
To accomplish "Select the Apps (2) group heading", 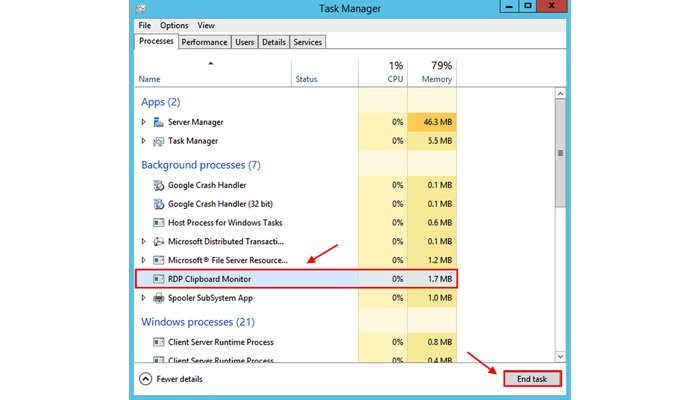I will point(161,102).
